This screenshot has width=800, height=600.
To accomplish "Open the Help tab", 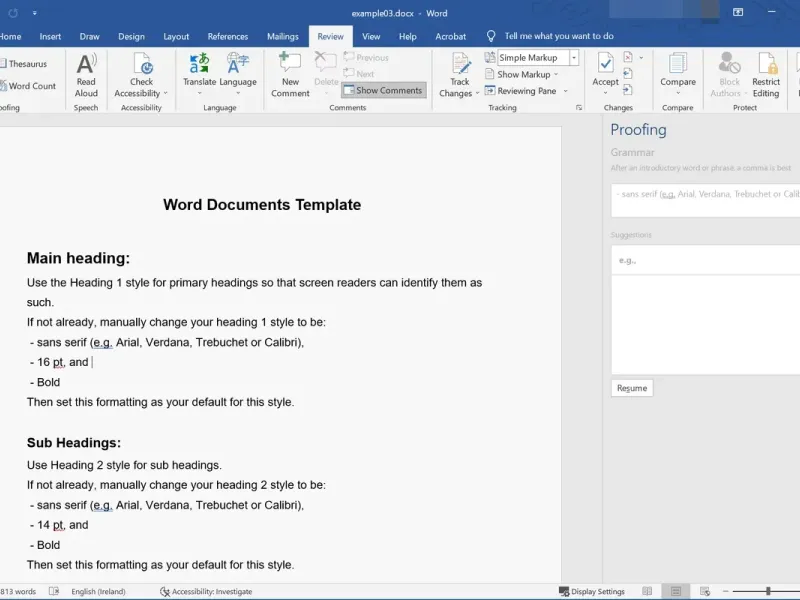I will 407,36.
